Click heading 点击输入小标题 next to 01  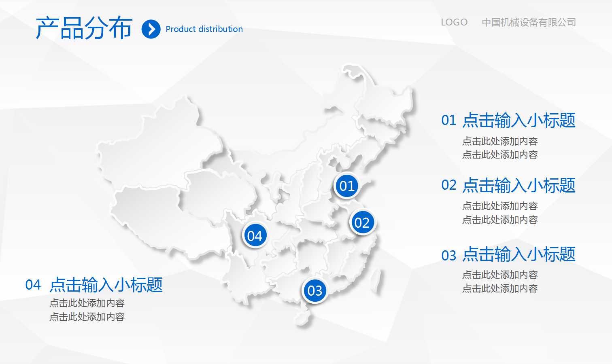coord(519,121)
